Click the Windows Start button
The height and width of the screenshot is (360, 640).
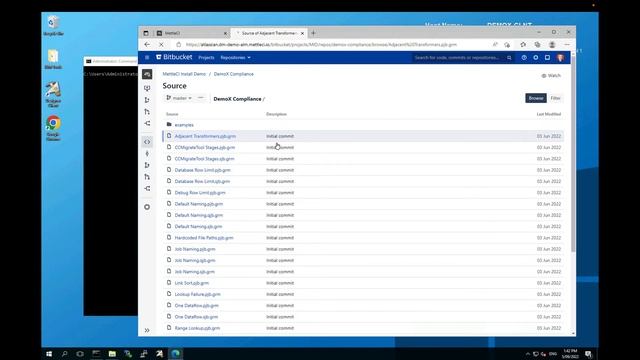[x=49, y=354]
